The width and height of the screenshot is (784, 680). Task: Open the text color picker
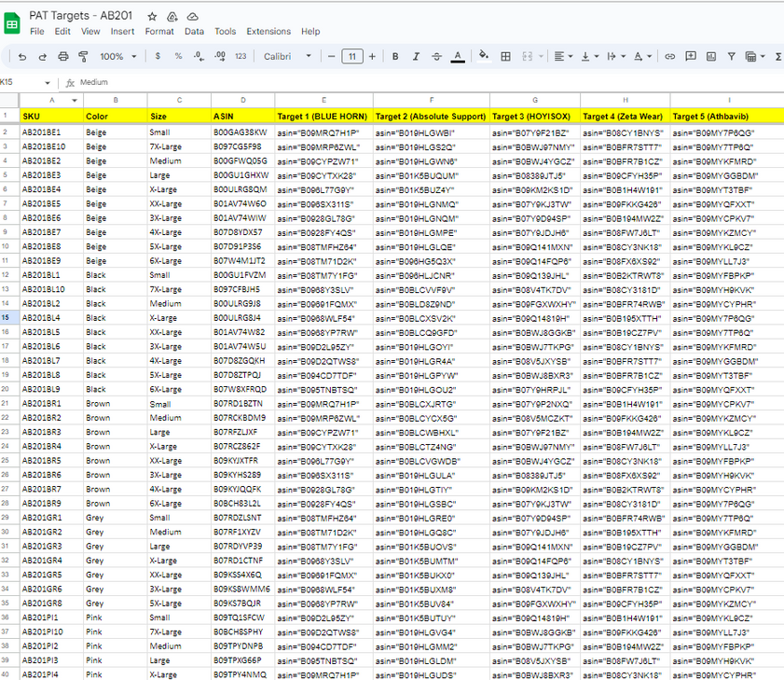[x=458, y=57]
